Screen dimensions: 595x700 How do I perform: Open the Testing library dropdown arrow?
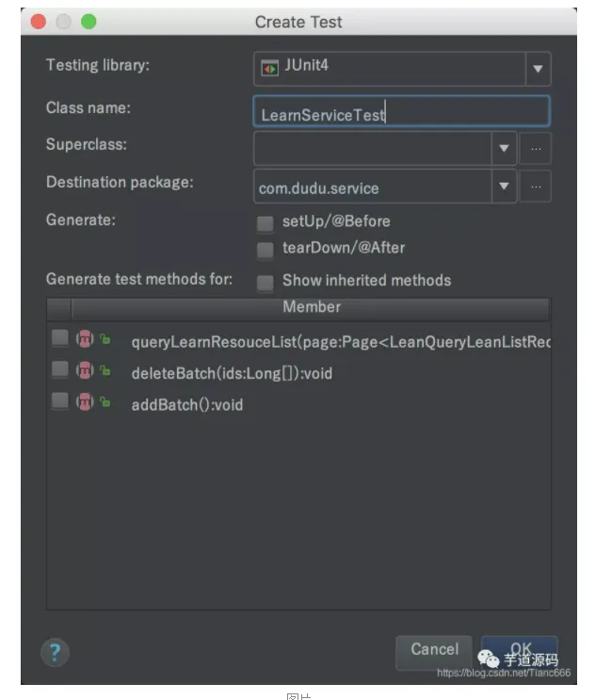[x=538, y=69]
